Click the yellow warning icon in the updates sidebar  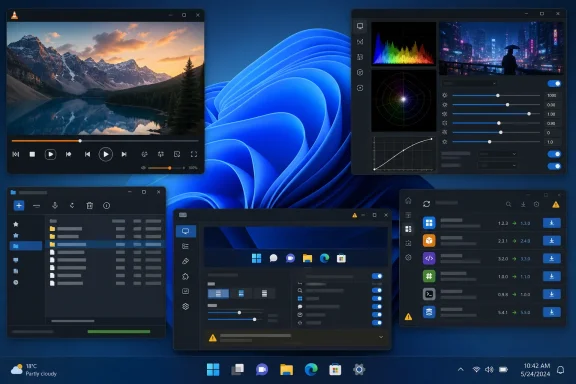[408, 316]
